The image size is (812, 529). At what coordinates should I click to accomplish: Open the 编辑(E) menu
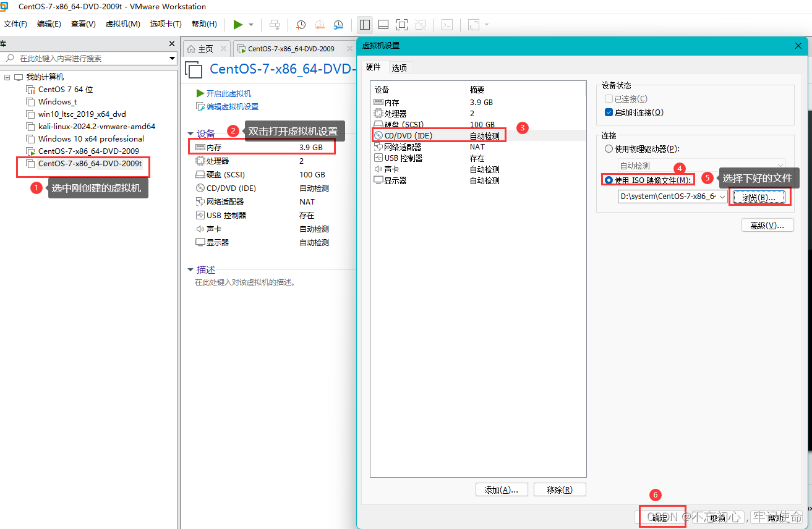[49, 24]
